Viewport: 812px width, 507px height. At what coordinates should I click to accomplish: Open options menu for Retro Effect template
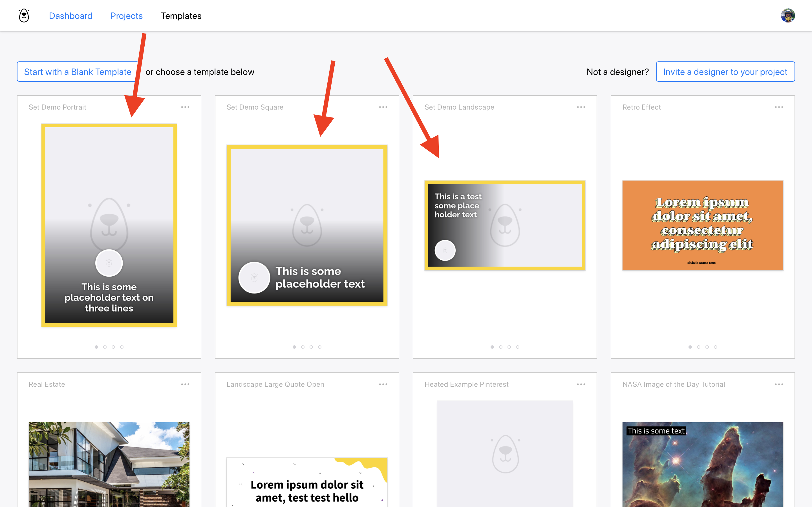[x=779, y=107]
